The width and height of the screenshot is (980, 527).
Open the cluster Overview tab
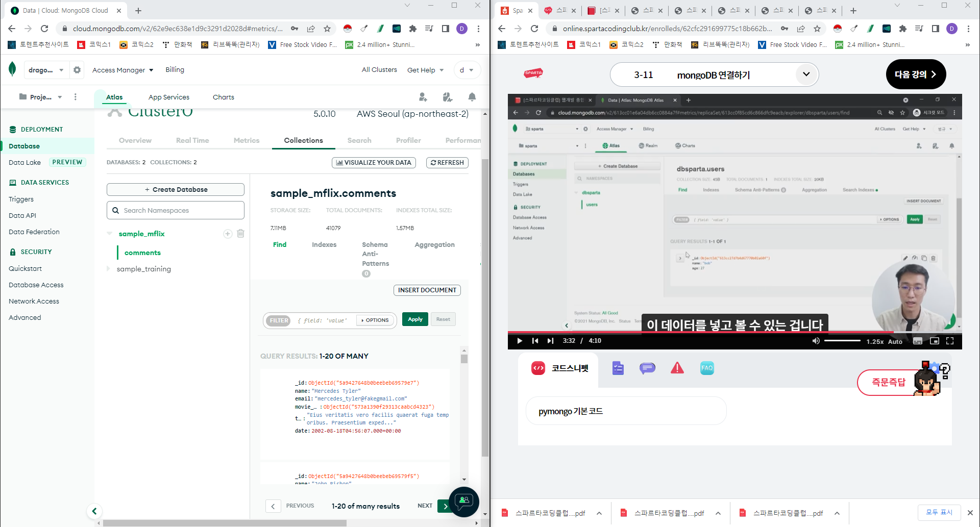pos(135,140)
